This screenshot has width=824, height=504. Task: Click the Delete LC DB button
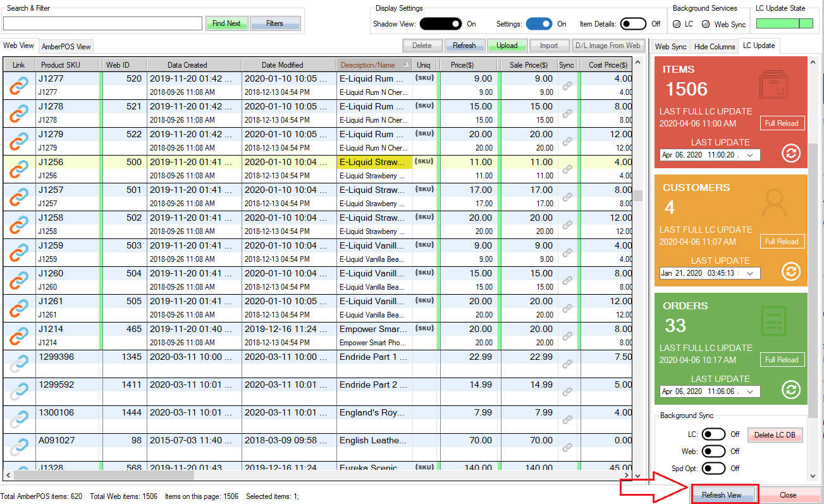click(775, 435)
